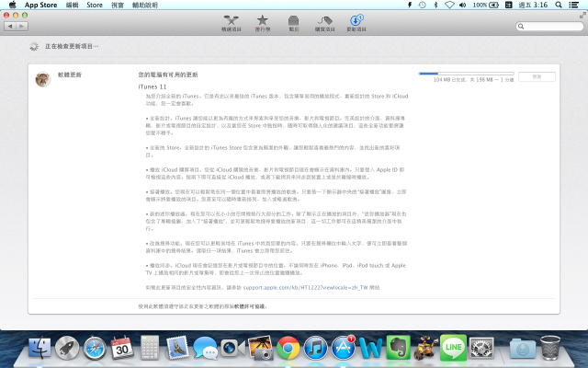This screenshot has height=368, width=588.
Task: Open the Store menu
Action: 95,5
